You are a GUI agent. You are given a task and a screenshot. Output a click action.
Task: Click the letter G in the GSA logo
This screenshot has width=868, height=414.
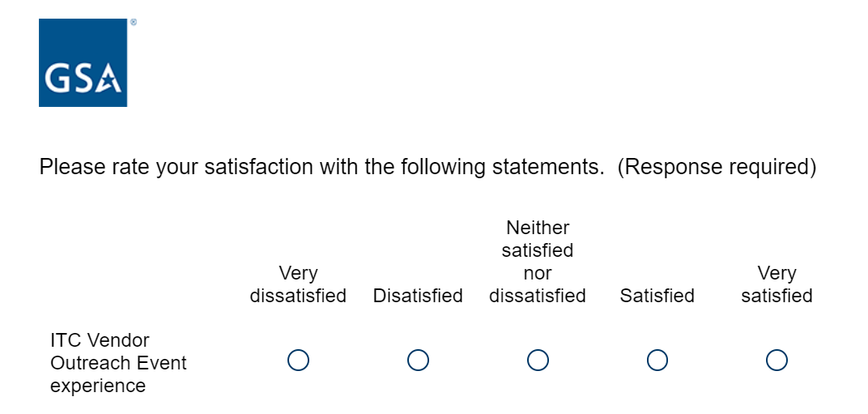point(57,79)
